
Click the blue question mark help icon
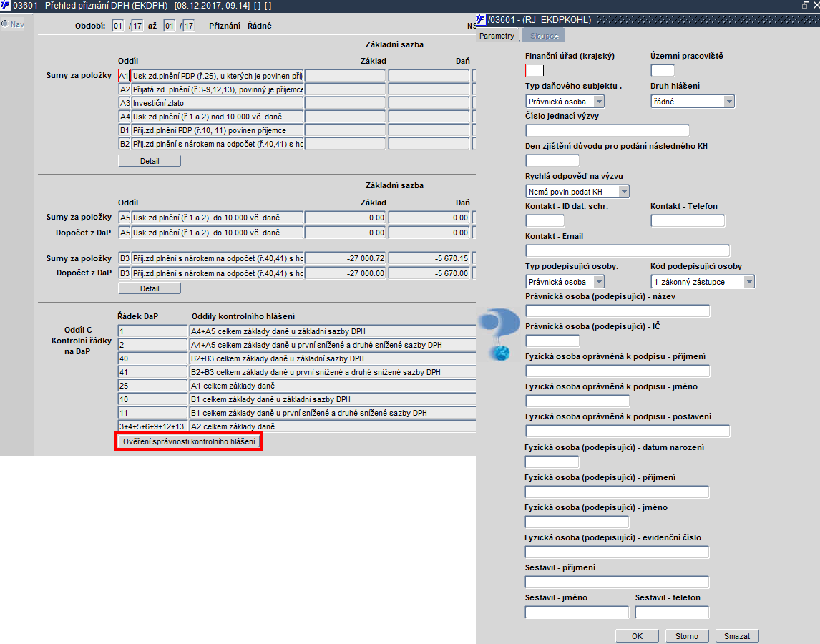coord(499,334)
